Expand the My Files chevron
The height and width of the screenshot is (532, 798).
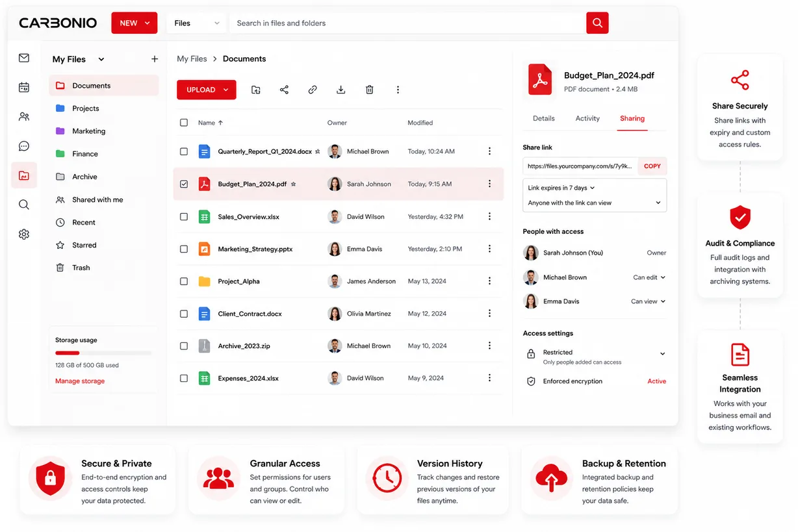click(101, 59)
